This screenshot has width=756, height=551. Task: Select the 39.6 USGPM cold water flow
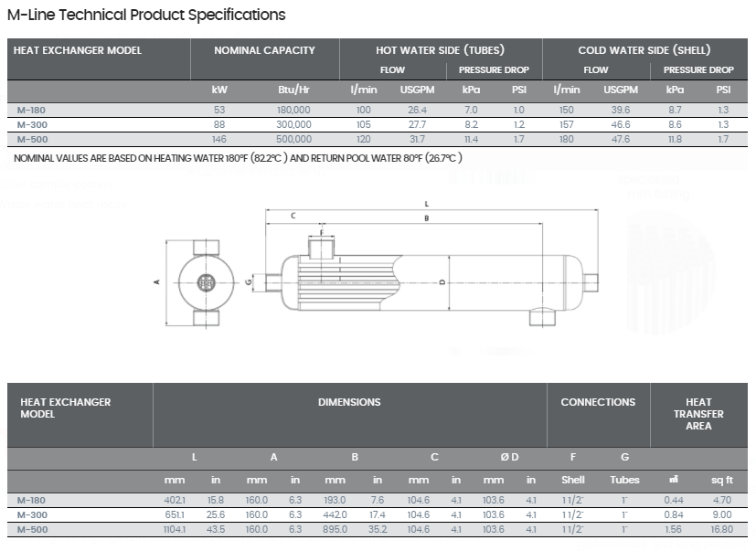pos(621,110)
